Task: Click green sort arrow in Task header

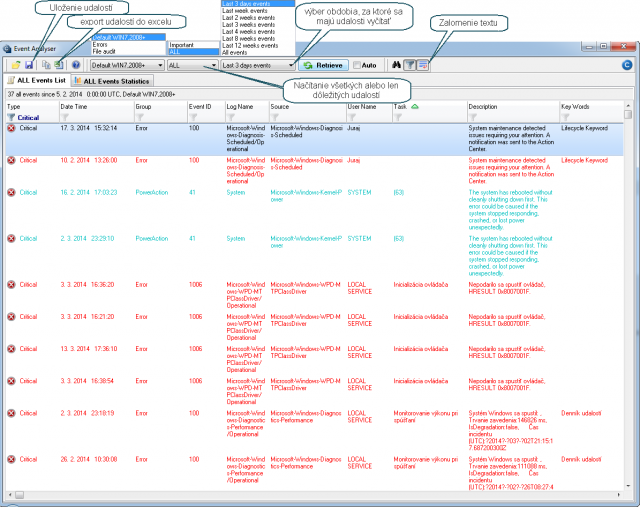Action: pyautogui.click(x=415, y=107)
